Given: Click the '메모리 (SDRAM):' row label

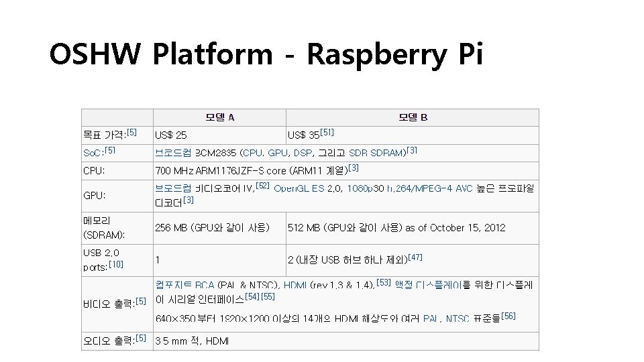Looking at the screenshot, I should 104,228.
